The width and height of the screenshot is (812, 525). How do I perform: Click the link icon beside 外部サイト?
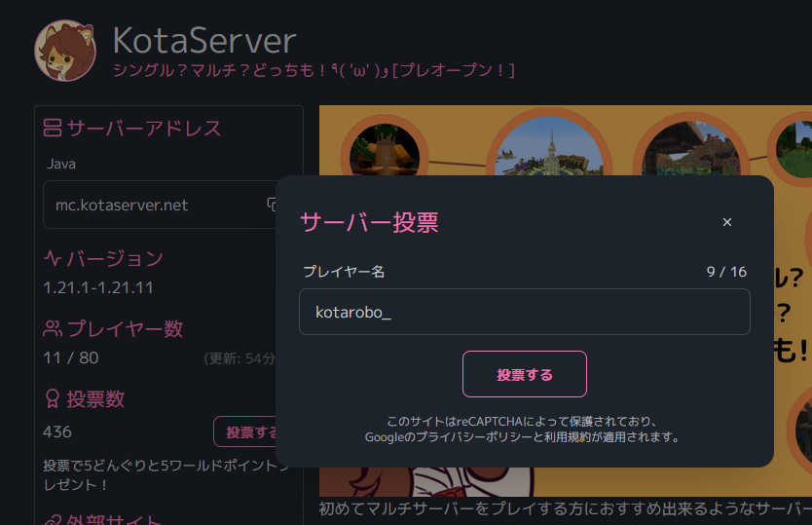(53, 520)
